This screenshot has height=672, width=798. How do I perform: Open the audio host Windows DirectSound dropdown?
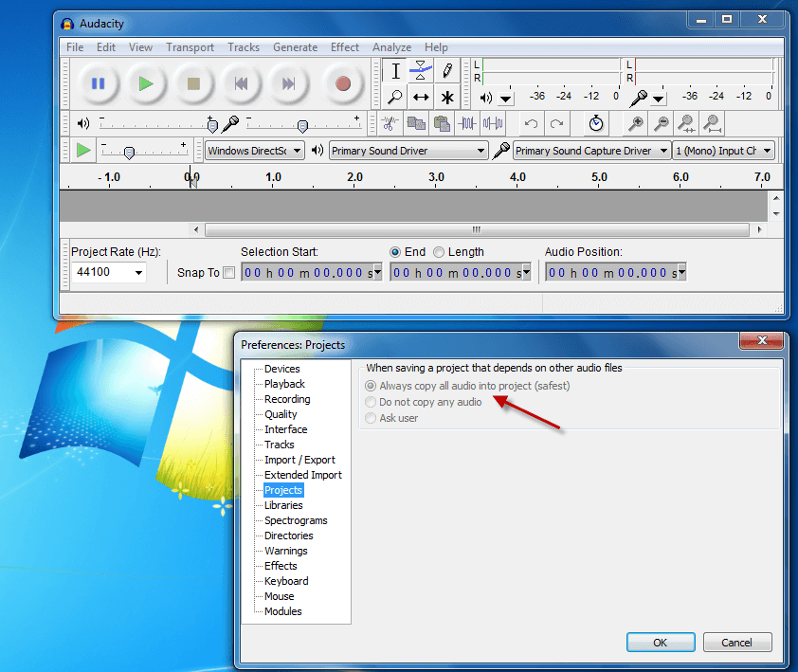254,151
